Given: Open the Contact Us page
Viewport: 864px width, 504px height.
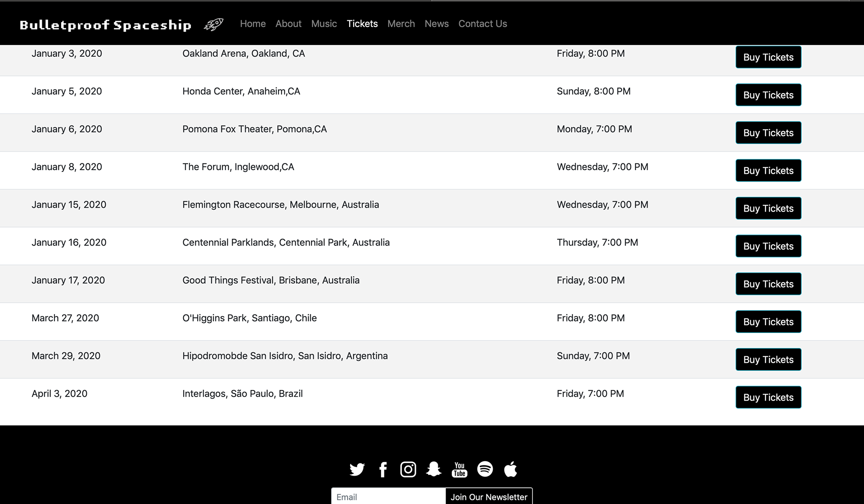Looking at the screenshot, I should (483, 24).
